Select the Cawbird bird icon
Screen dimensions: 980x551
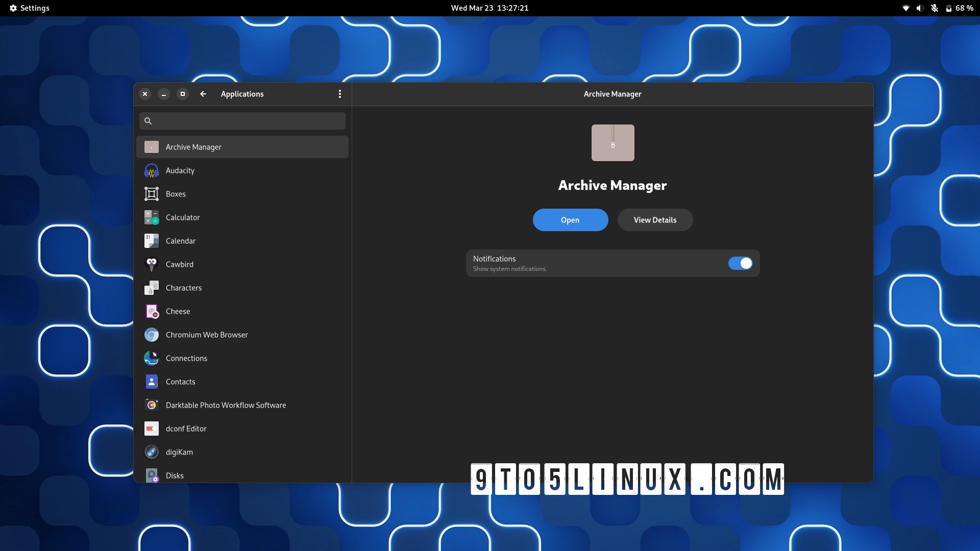[x=151, y=264]
